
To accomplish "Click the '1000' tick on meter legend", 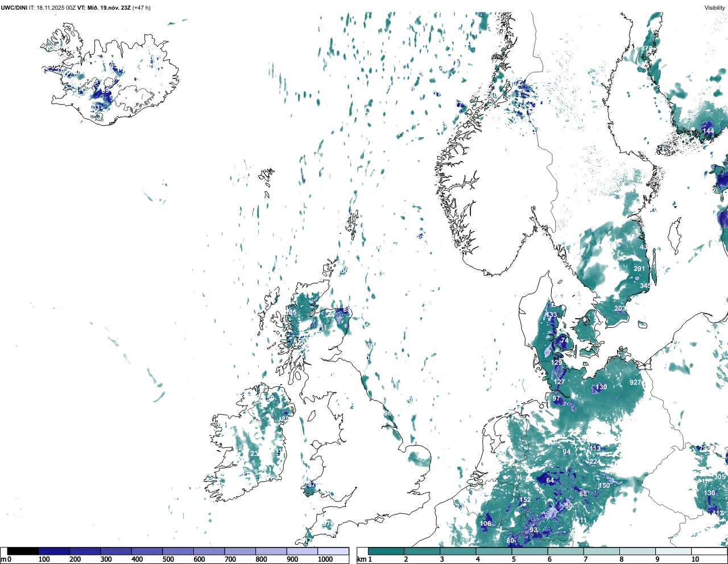I will click(x=325, y=559).
